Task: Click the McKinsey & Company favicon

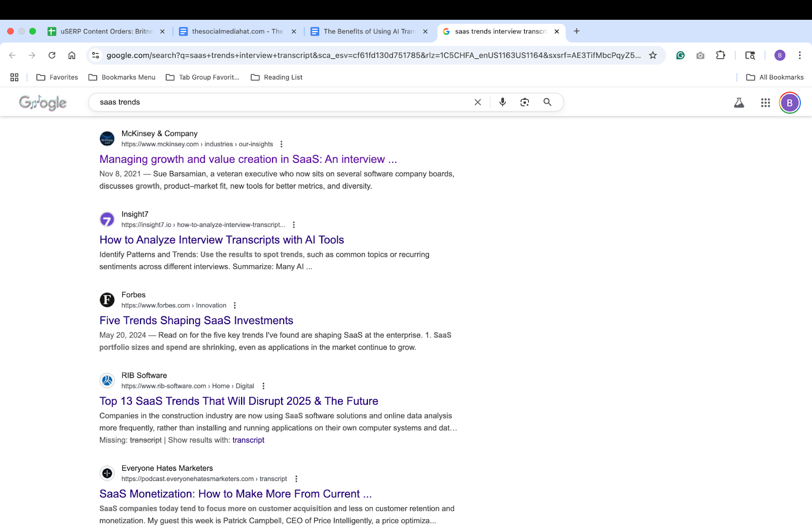Action: [x=107, y=138]
